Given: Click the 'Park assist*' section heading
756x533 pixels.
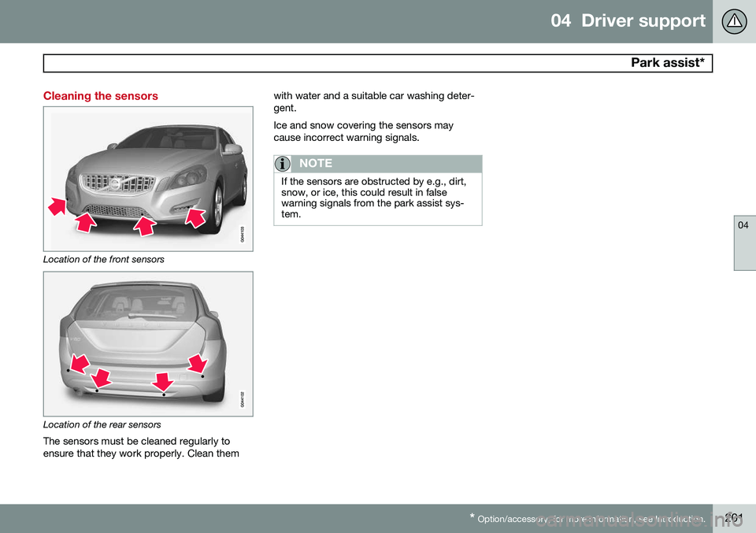Looking at the screenshot, I should (x=667, y=63).
